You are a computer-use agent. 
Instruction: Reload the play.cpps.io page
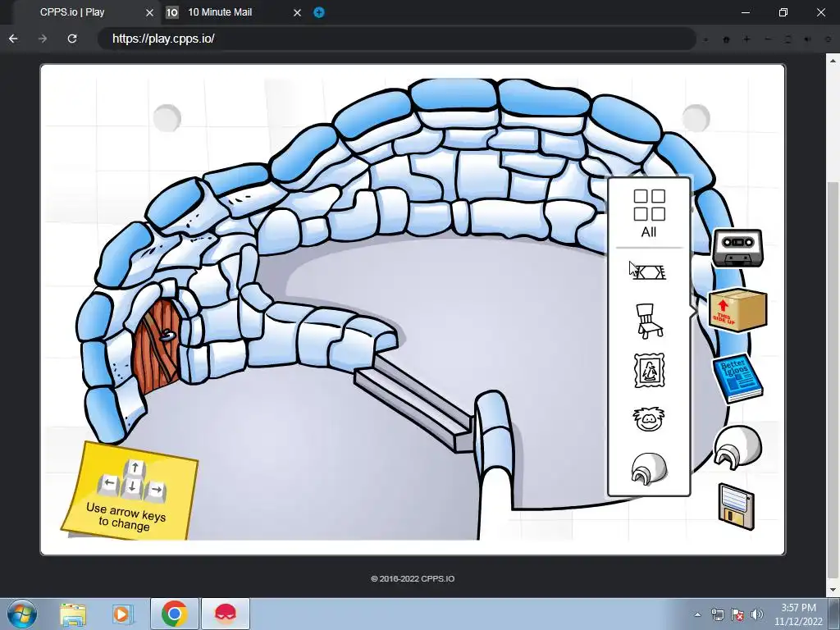[x=72, y=39]
